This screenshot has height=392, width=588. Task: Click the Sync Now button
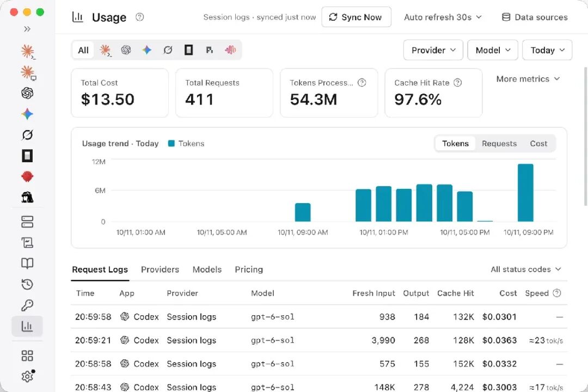pos(356,17)
